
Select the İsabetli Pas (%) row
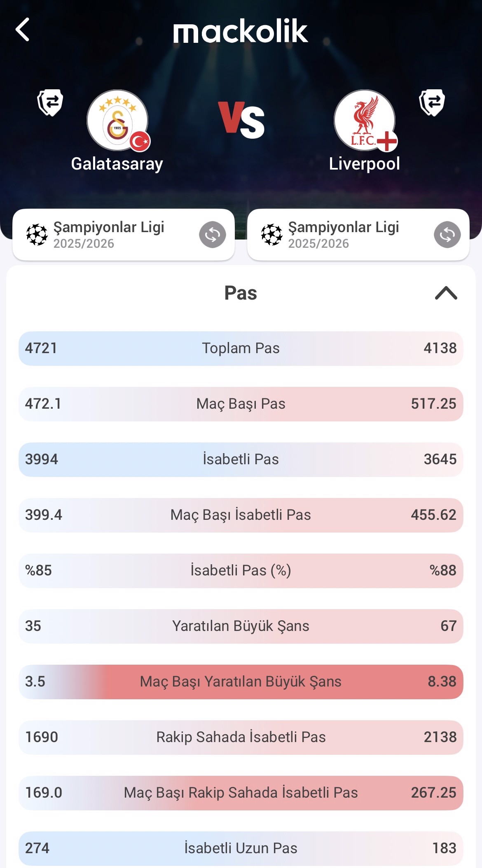(x=241, y=570)
